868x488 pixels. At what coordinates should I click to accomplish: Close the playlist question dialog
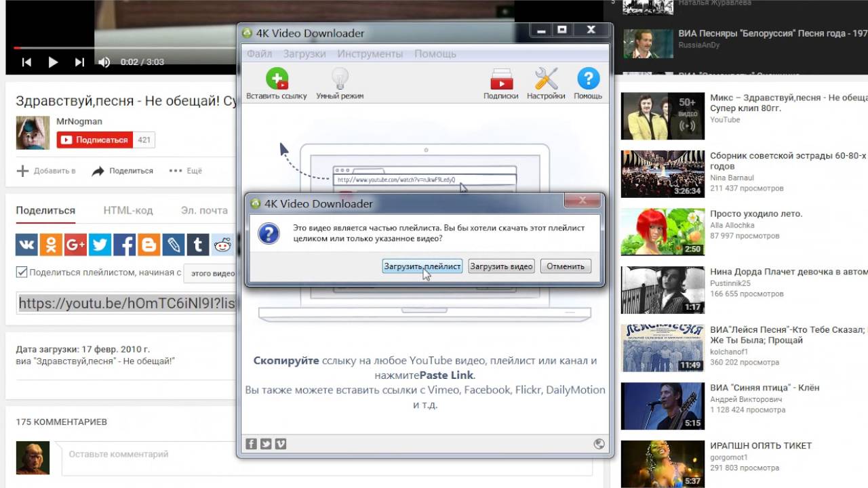(583, 201)
